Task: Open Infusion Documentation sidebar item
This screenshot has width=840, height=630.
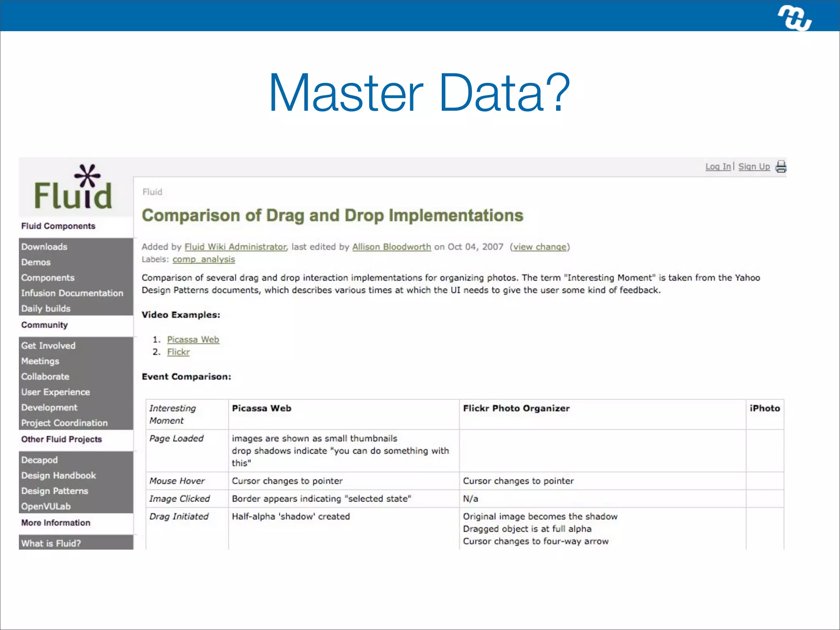Action: click(x=72, y=293)
